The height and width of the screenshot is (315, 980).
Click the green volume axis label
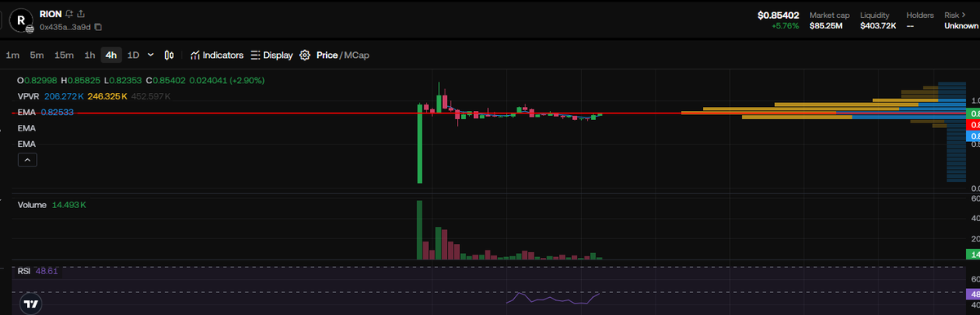(x=973, y=254)
